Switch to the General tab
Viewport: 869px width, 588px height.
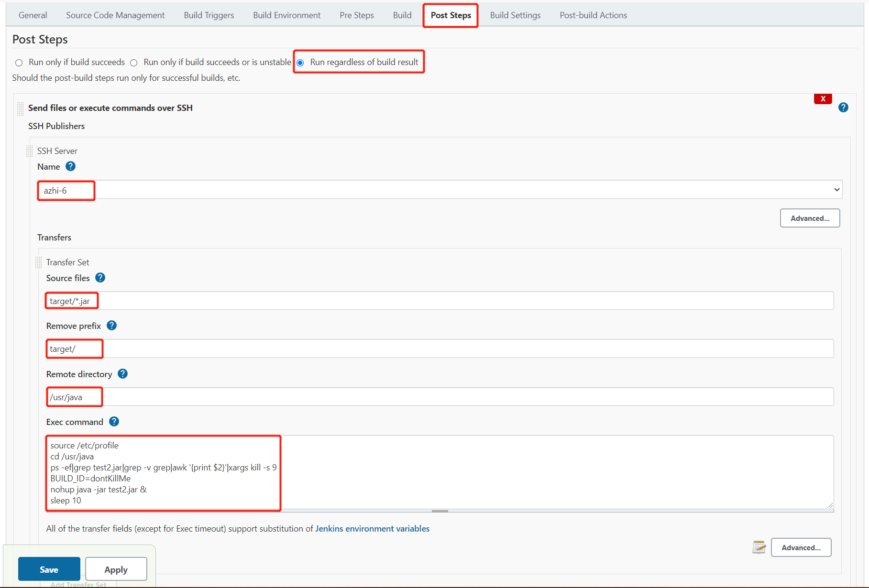33,15
